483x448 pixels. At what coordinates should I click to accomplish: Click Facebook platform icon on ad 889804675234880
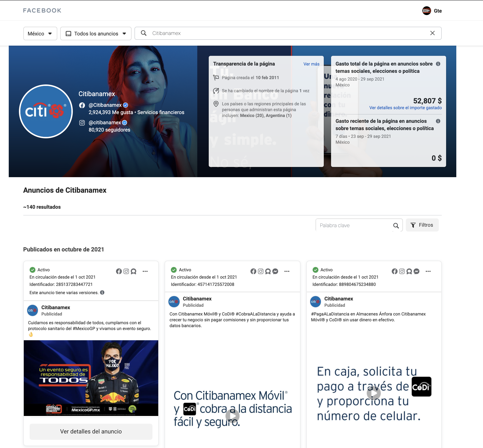[x=395, y=271]
